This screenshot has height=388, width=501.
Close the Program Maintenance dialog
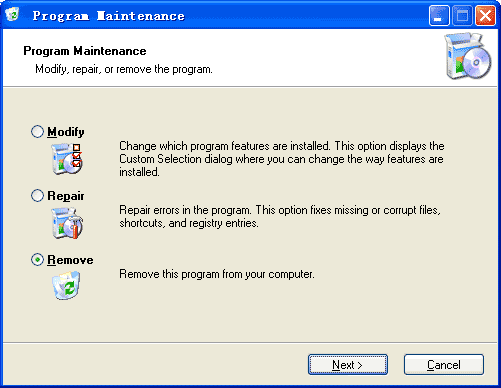[x=485, y=15]
